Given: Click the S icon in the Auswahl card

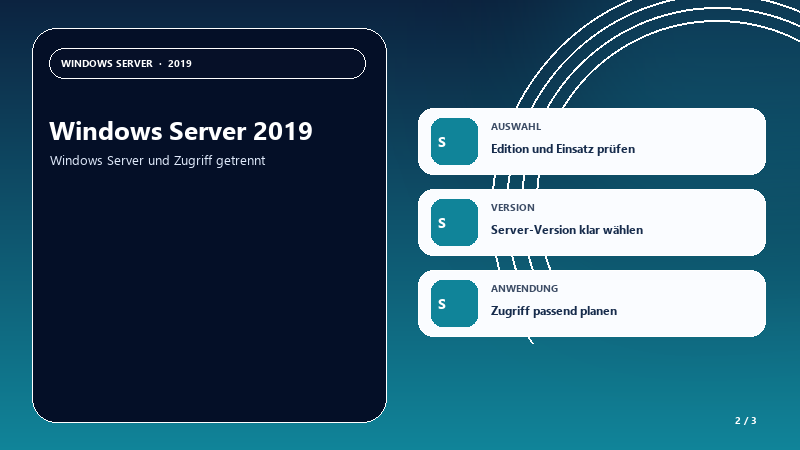Looking at the screenshot, I should (454, 141).
